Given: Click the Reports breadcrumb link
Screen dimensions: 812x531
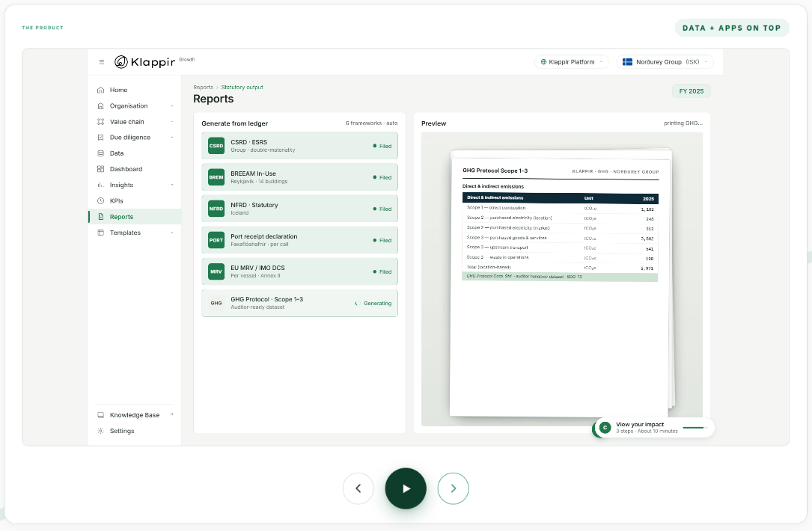Looking at the screenshot, I should (203, 88).
